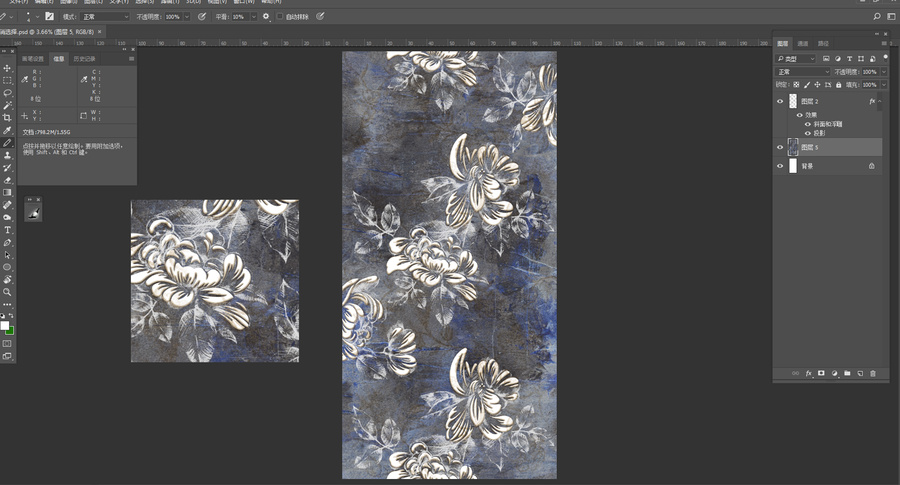Viewport: 900px width, 485px height.
Task: Toggle the 投影 drop shadow effect visibility
Action: pyautogui.click(x=808, y=133)
